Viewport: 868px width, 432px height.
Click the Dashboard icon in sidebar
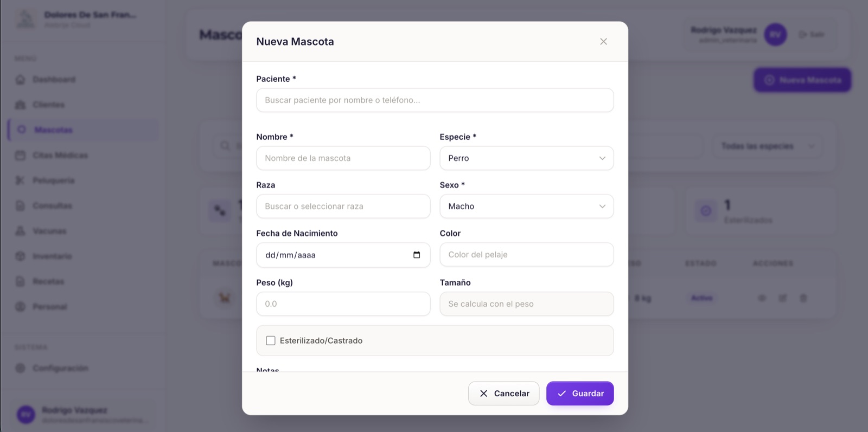21,80
